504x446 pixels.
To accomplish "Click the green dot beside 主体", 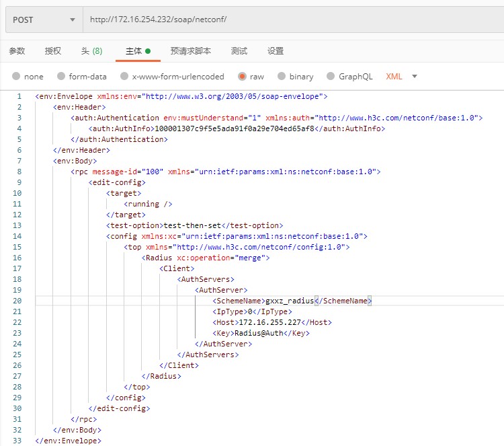I will click(148, 51).
